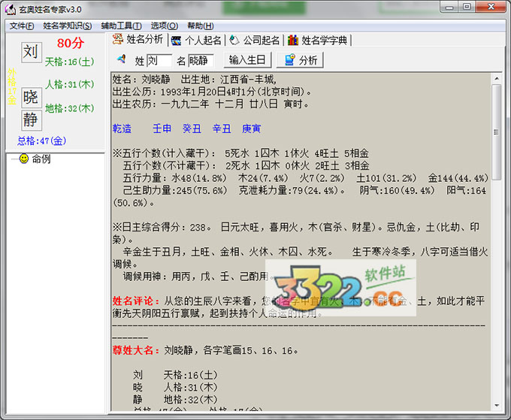
Task: Click the 姓 surname input field
Action: point(159,61)
